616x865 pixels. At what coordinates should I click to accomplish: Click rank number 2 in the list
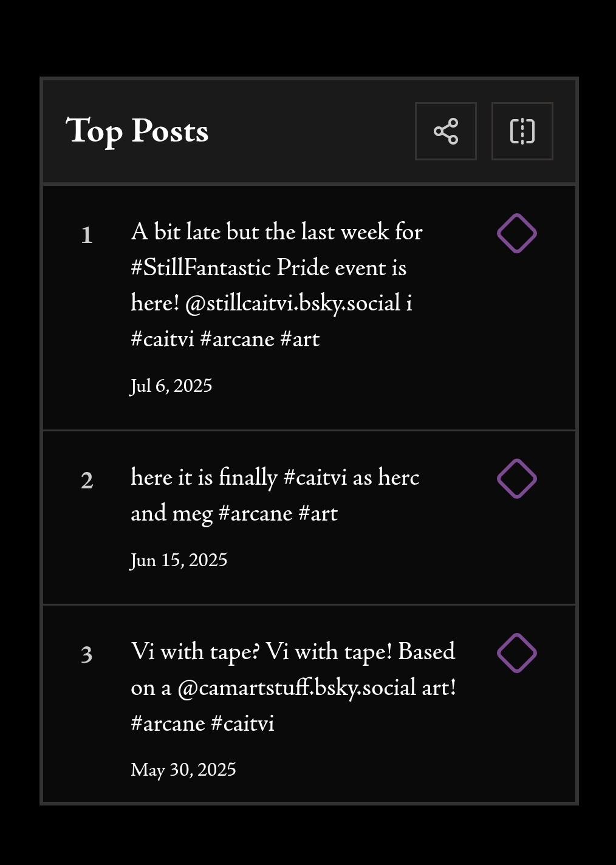87,480
